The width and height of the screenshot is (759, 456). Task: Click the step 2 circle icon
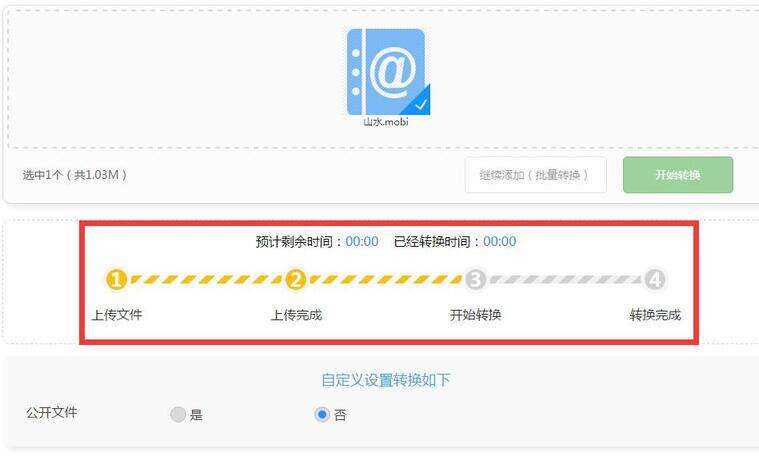click(x=296, y=279)
